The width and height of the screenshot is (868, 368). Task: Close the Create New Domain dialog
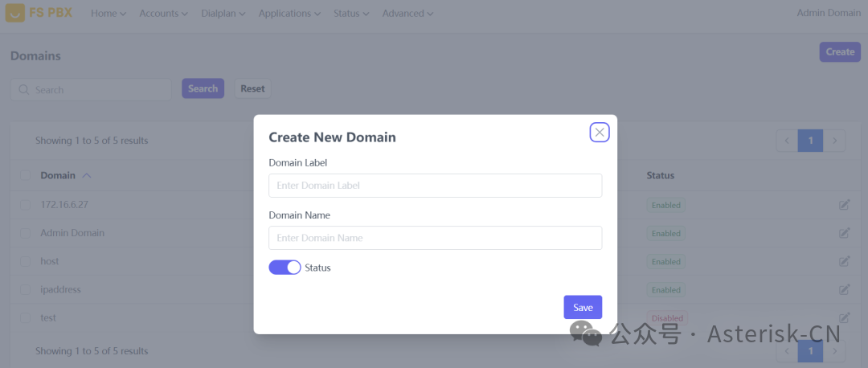pyautogui.click(x=600, y=133)
